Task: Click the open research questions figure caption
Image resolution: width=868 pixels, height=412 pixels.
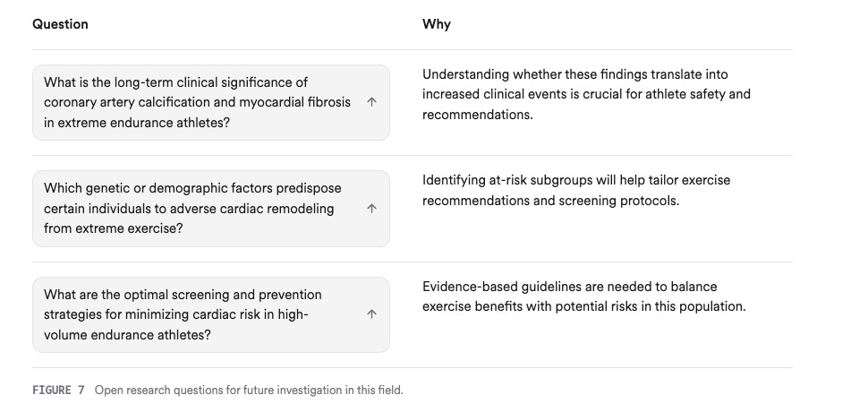Action: (249, 391)
